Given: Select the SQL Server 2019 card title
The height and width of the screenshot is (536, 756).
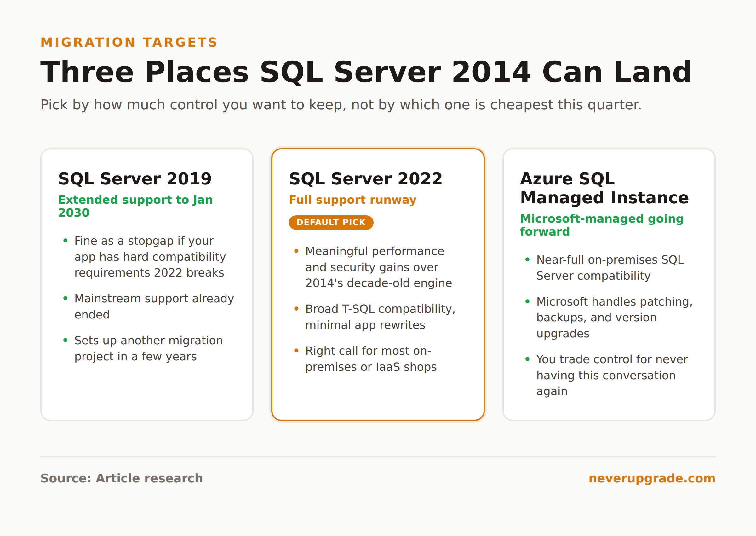Looking at the screenshot, I should click(135, 178).
